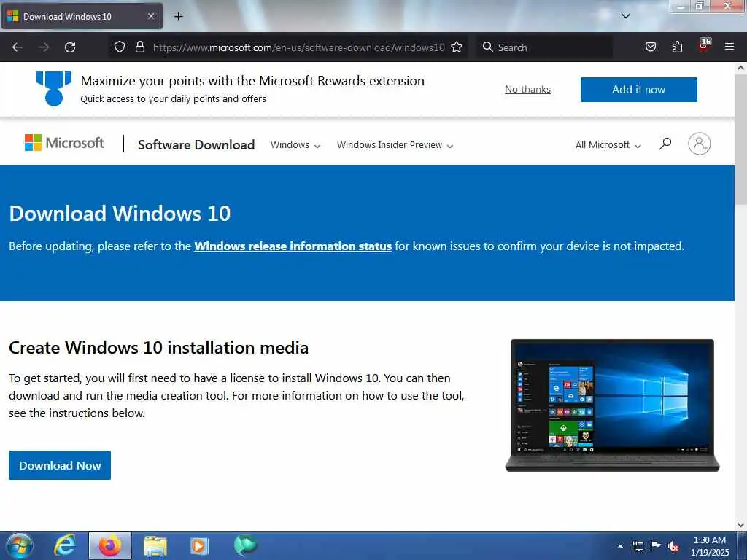Open the Software Download link
The height and width of the screenshot is (560, 747).
(x=196, y=145)
